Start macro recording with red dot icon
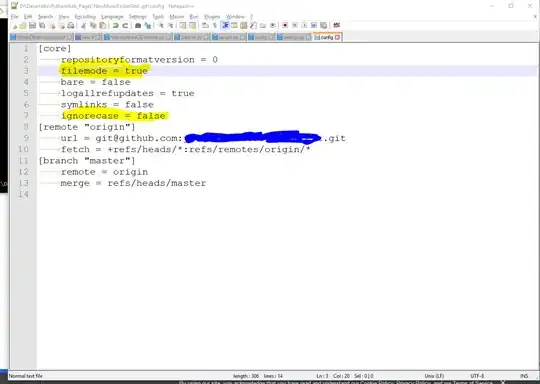 coord(285,25)
